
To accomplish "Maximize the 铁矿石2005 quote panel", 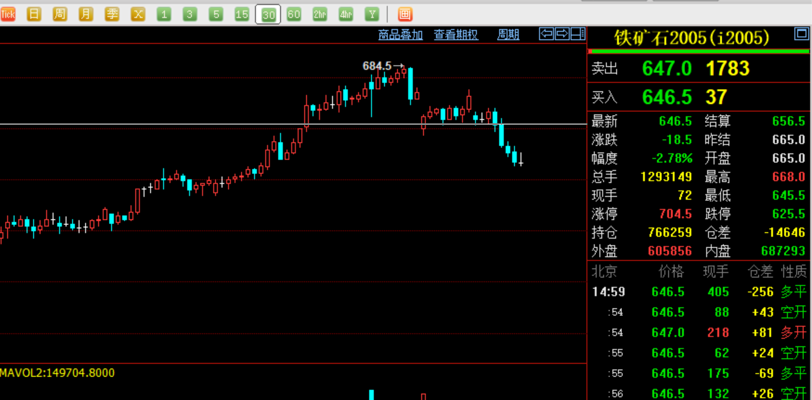I will click(801, 35).
